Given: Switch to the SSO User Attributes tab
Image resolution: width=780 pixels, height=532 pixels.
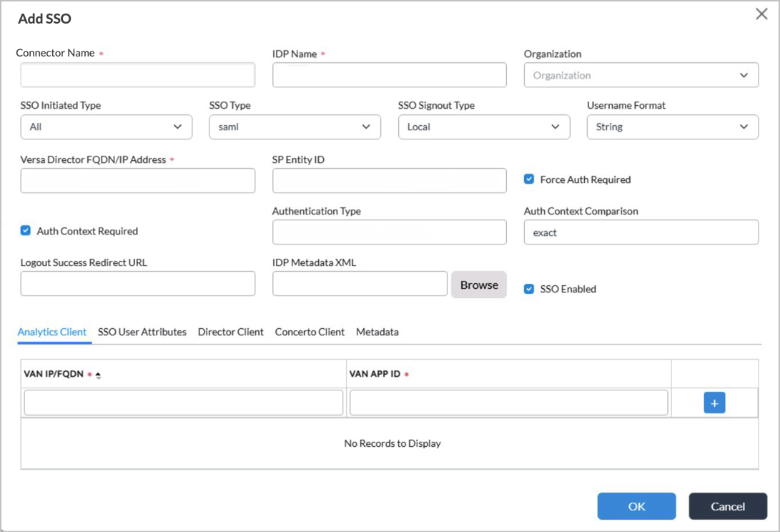Looking at the screenshot, I should click(142, 332).
